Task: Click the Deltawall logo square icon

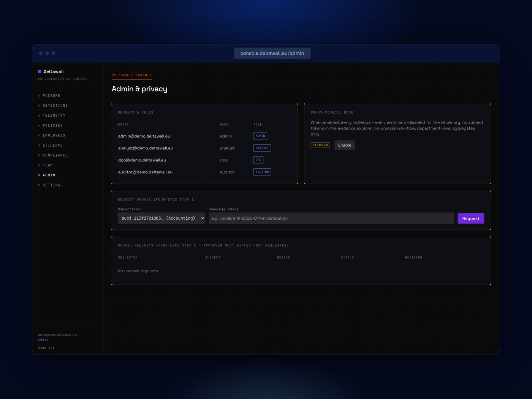Action: [40, 71]
